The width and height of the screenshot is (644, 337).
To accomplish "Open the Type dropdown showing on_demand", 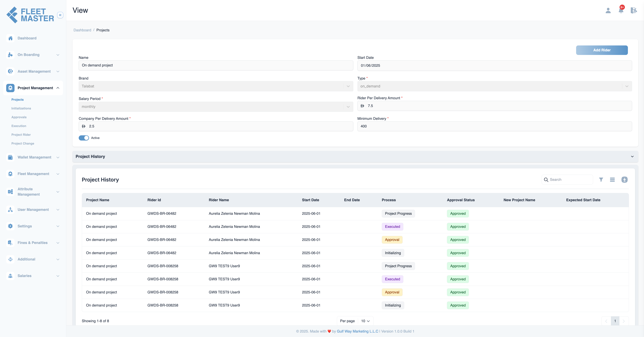I will tap(495, 86).
